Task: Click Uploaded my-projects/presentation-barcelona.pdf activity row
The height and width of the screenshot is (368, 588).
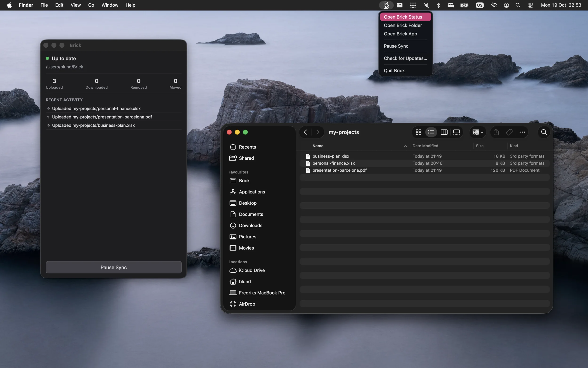Action: tap(114, 117)
